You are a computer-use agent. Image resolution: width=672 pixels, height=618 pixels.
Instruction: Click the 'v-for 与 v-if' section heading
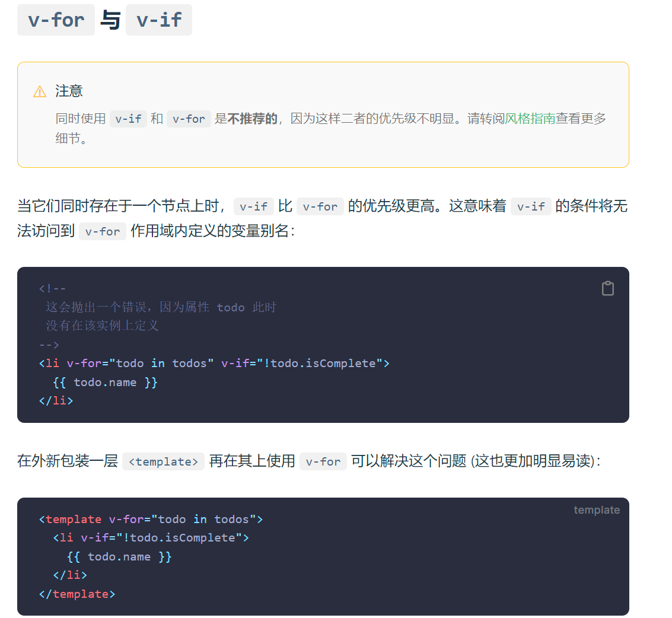point(104,20)
